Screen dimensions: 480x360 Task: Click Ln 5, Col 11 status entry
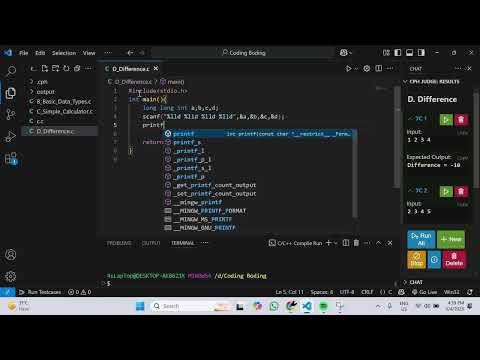coord(289,292)
